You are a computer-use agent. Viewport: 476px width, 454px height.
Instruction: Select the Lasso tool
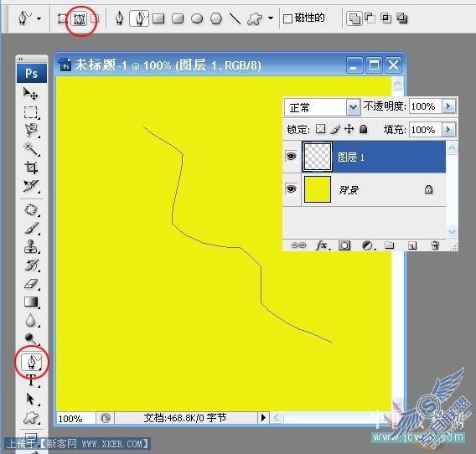pyautogui.click(x=31, y=131)
